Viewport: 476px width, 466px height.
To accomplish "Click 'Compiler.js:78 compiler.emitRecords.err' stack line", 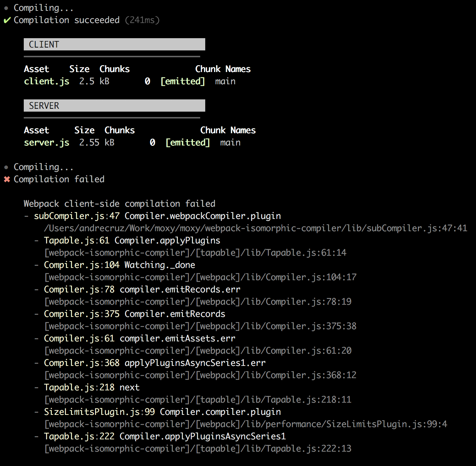I will pos(142,290).
